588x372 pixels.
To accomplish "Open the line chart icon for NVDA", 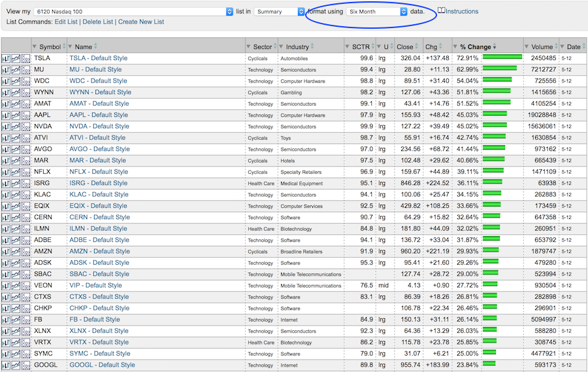I will tap(16, 127).
